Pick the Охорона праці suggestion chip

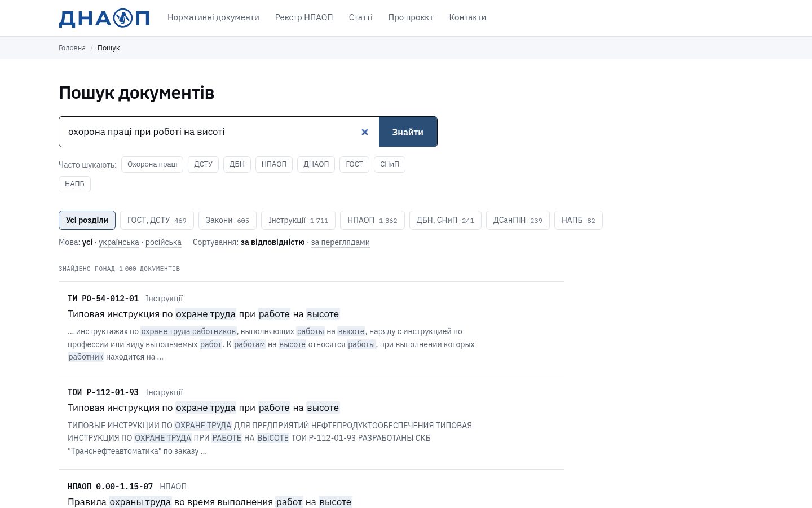[152, 164]
